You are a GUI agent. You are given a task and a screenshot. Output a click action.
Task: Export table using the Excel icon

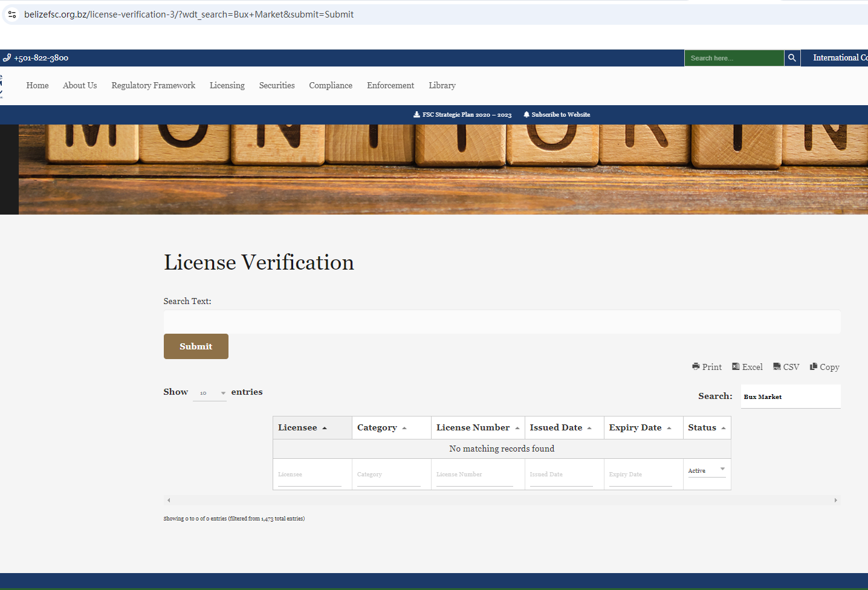[736, 366]
